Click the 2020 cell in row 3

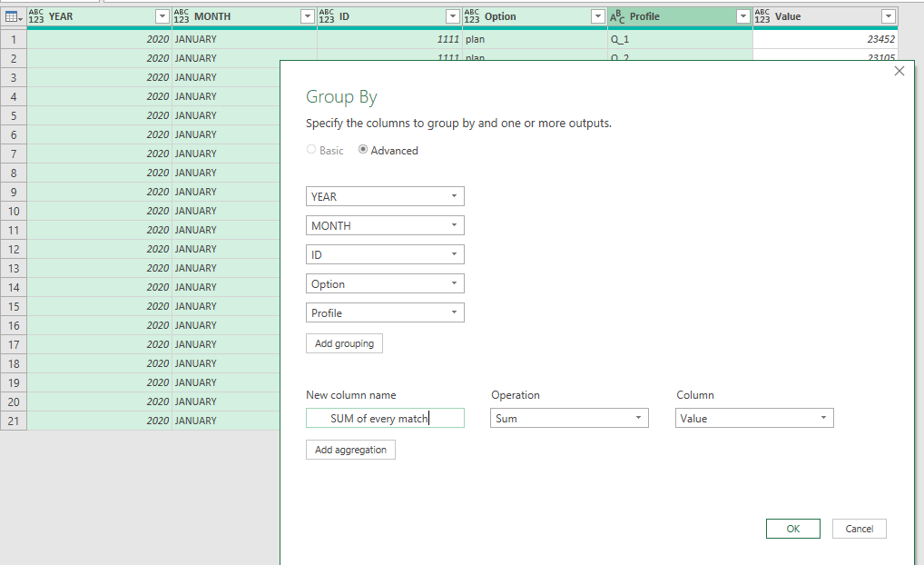[x=99, y=77]
